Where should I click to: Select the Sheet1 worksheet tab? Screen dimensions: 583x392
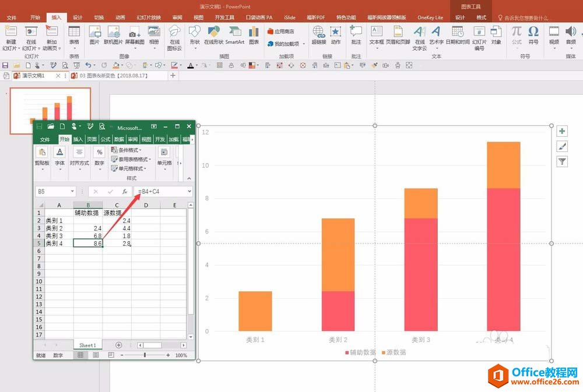click(88, 345)
